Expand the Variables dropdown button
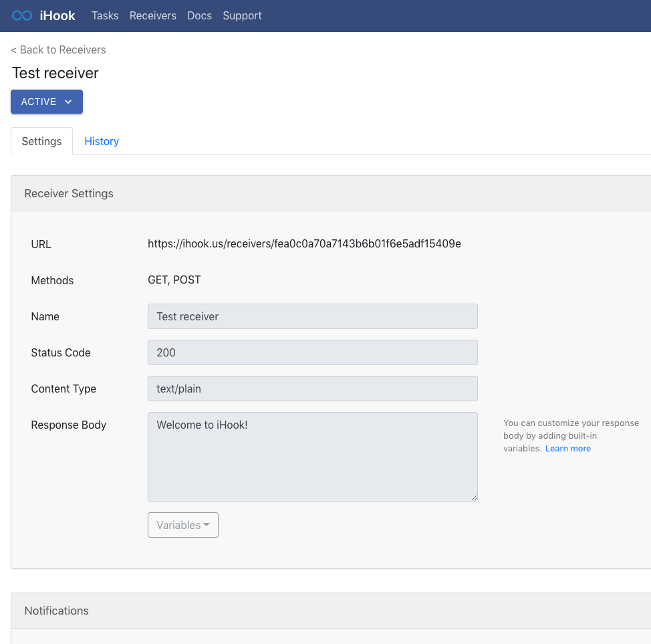Viewport: 651px width, 644px height. click(183, 525)
